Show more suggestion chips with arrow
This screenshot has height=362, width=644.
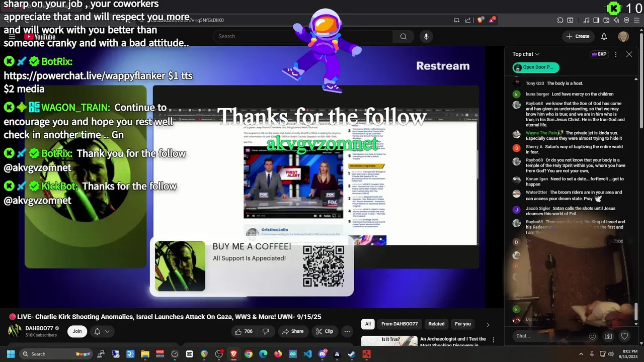[x=487, y=324]
